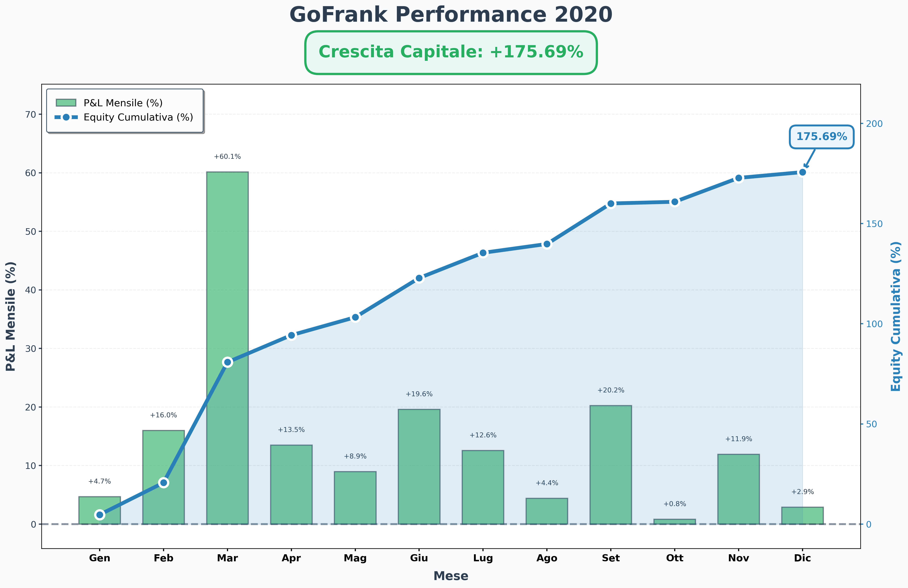Click the equity line marker for Nov

(739, 178)
